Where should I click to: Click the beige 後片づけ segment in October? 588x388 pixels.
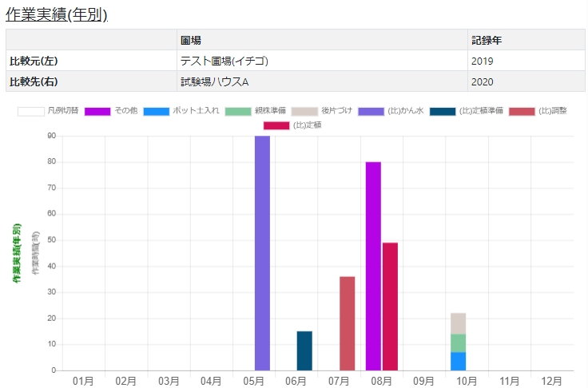(458, 323)
